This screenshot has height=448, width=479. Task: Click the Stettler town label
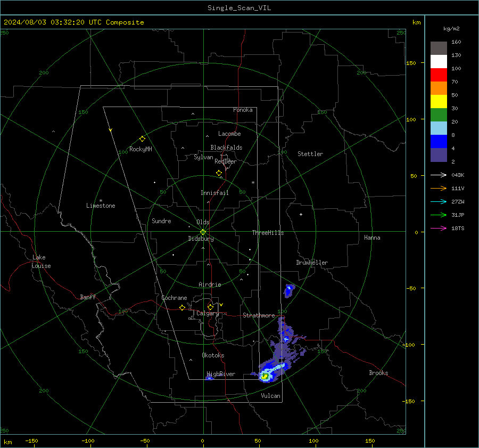coord(310,154)
